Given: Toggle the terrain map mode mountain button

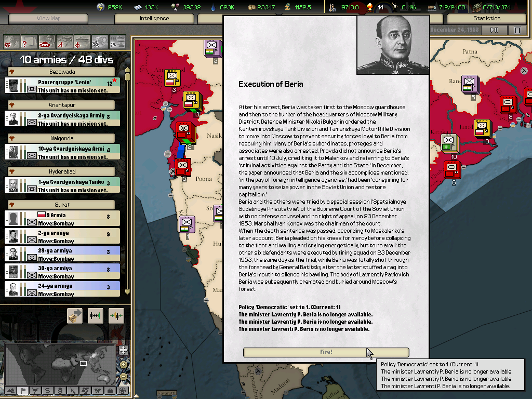Looking at the screenshot, I should pos(10,390).
